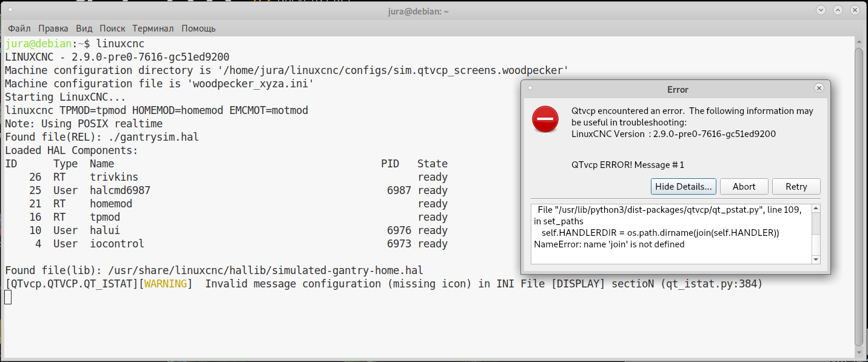The image size is (868, 362).
Task: Click the Abort button in Error dialog
Action: (744, 187)
